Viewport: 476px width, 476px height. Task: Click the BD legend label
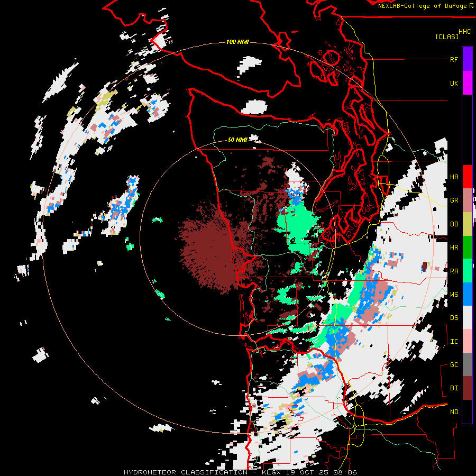coord(454,224)
